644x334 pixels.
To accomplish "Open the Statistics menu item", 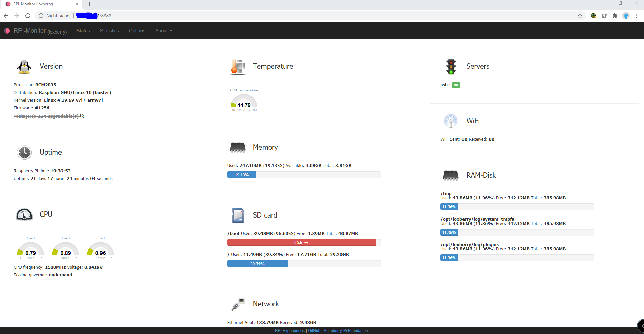I will [x=110, y=31].
